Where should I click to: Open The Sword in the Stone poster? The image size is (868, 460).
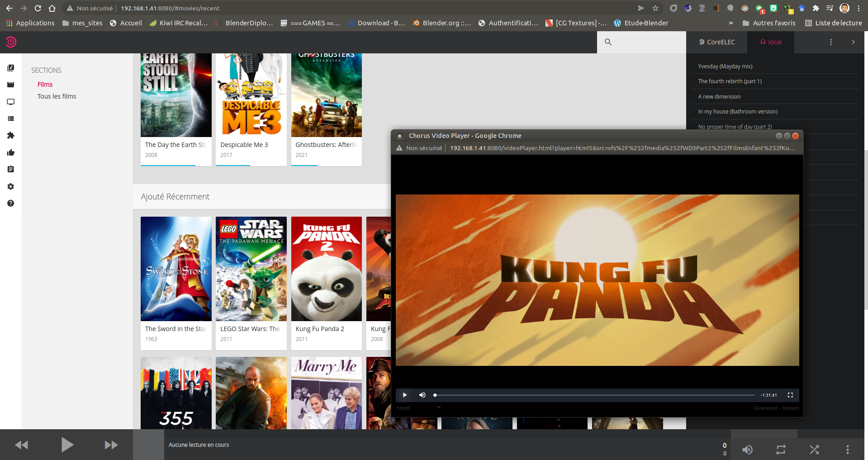pyautogui.click(x=176, y=269)
